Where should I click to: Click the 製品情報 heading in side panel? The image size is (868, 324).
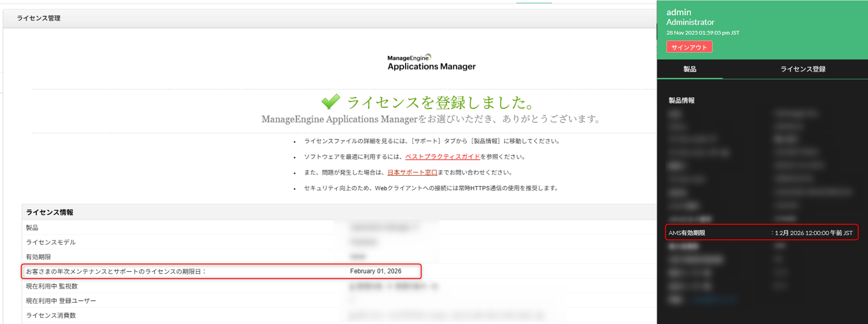(x=682, y=100)
